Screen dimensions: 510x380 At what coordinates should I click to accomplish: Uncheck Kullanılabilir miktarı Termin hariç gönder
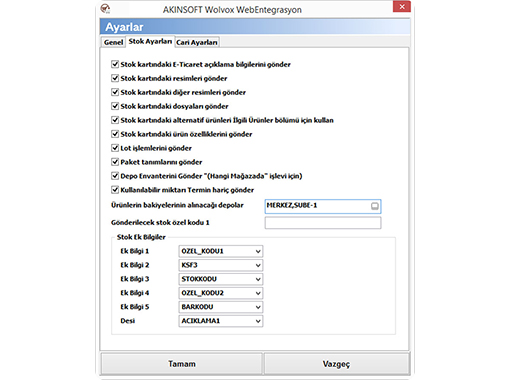pos(115,190)
